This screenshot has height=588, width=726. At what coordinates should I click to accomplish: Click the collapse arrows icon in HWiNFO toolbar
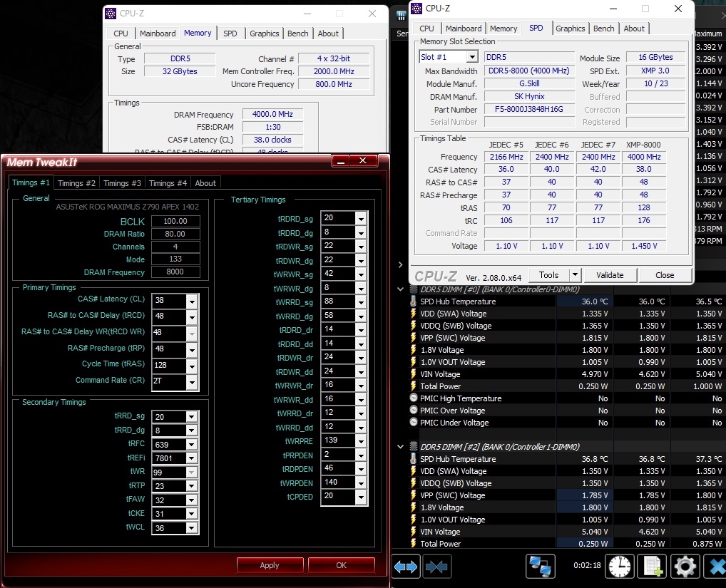437,567
